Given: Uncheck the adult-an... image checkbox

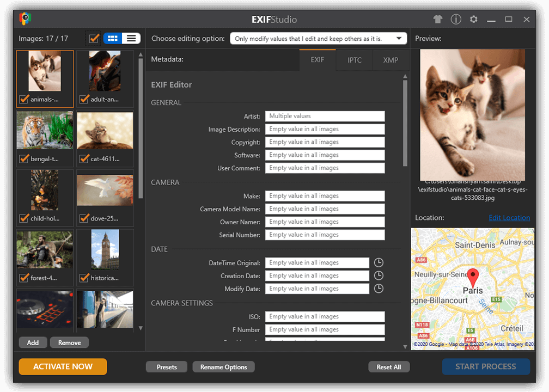Looking at the screenshot, I should (x=84, y=100).
